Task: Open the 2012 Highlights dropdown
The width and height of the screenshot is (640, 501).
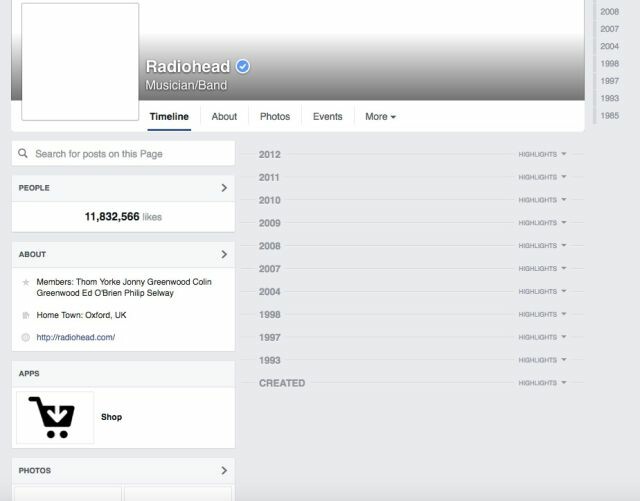Action: click(542, 154)
